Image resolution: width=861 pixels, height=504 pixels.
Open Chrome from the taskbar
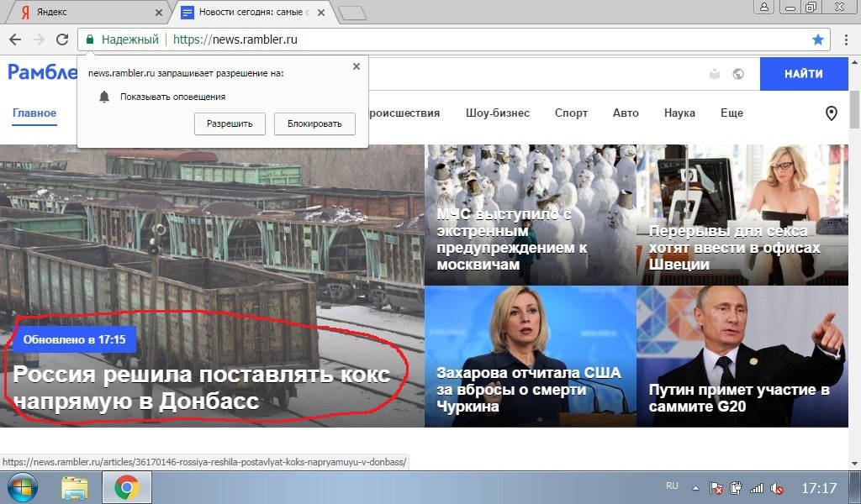[127, 487]
